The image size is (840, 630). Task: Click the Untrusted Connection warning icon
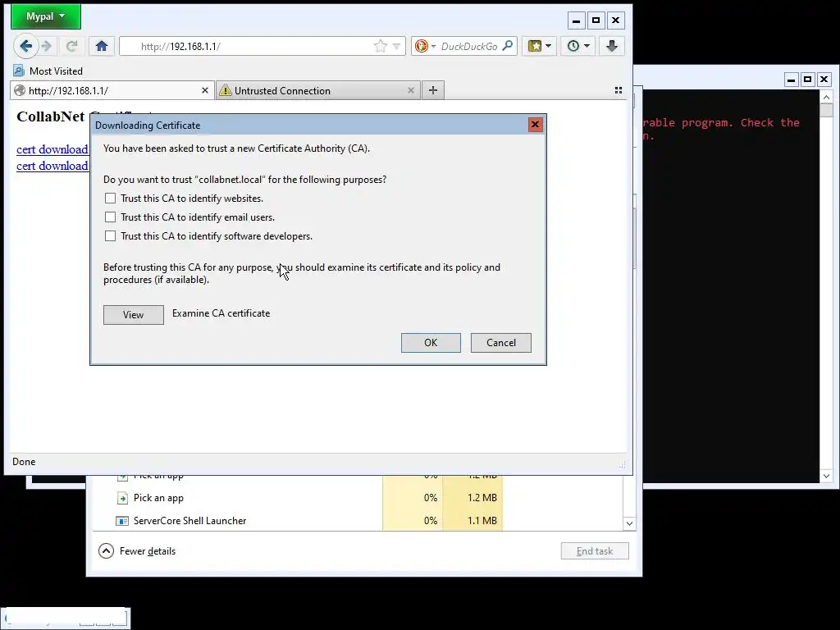pyautogui.click(x=226, y=90)
